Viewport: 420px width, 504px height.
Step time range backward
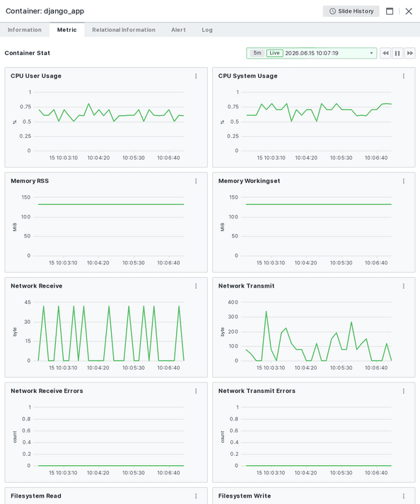[385, 53]
